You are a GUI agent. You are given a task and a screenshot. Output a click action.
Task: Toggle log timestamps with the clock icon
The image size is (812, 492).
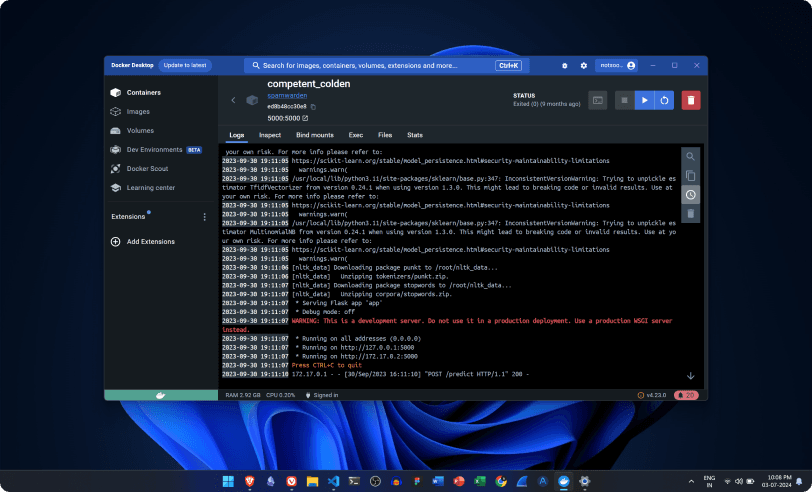click(691, 195)
